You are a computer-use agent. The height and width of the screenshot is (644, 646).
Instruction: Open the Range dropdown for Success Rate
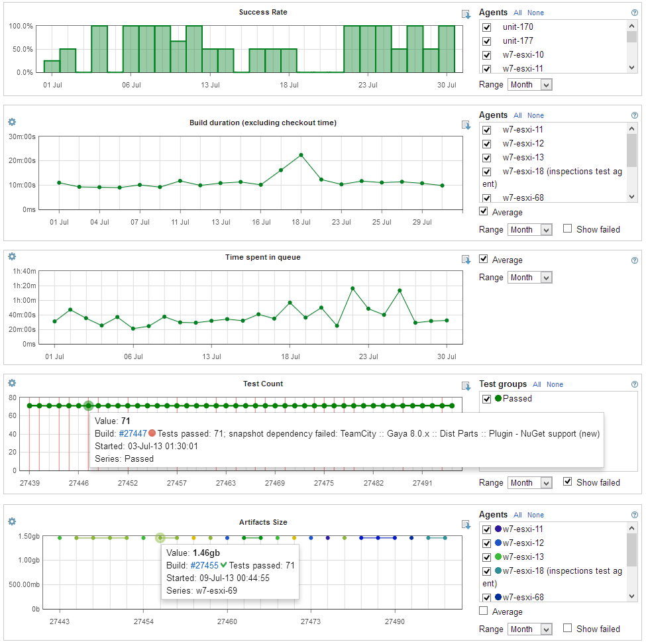coord(529,84)
